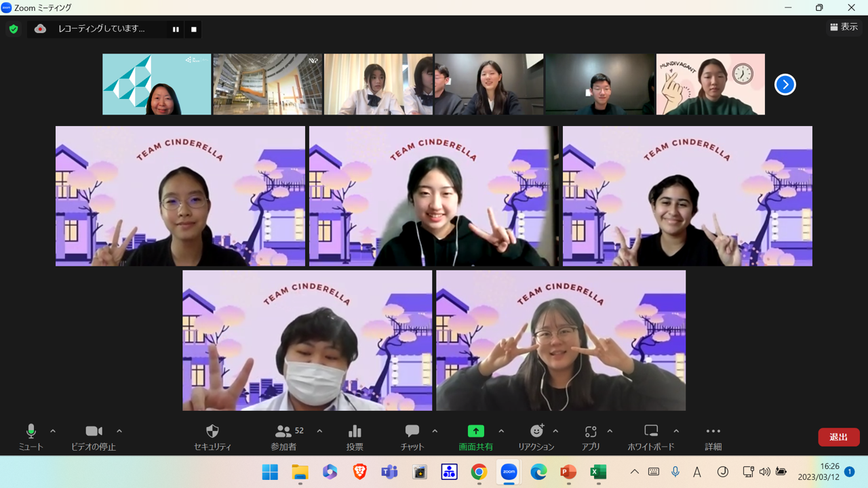Stop the video camera
This screenshot has height=488, width=868.
(94, 432)
